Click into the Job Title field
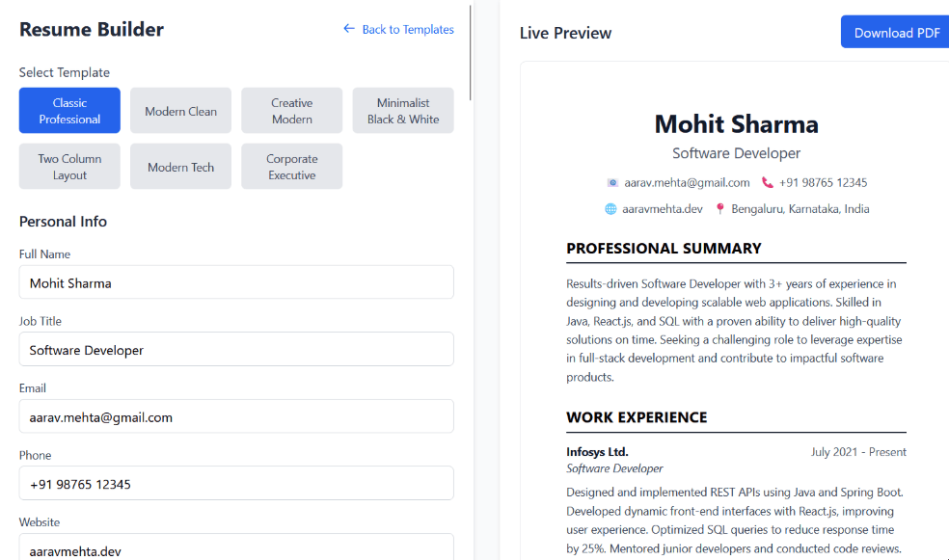The image size is (949, 560). [x=236, y=350]
